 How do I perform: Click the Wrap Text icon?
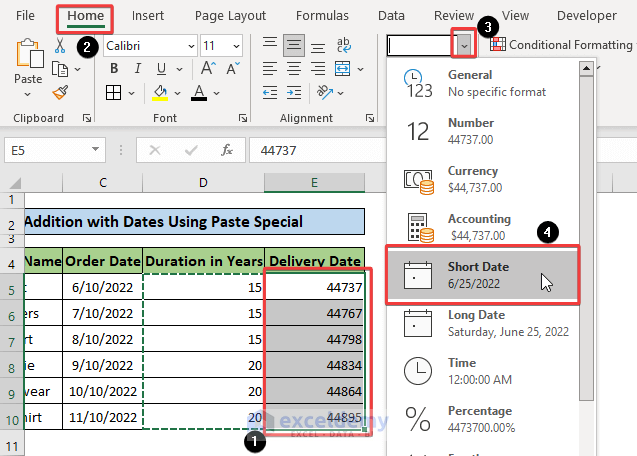pos(344,45)
